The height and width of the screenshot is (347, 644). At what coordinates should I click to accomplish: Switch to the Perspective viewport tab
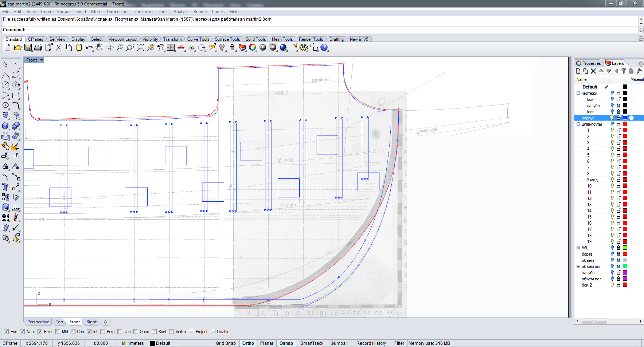point(38,322)
